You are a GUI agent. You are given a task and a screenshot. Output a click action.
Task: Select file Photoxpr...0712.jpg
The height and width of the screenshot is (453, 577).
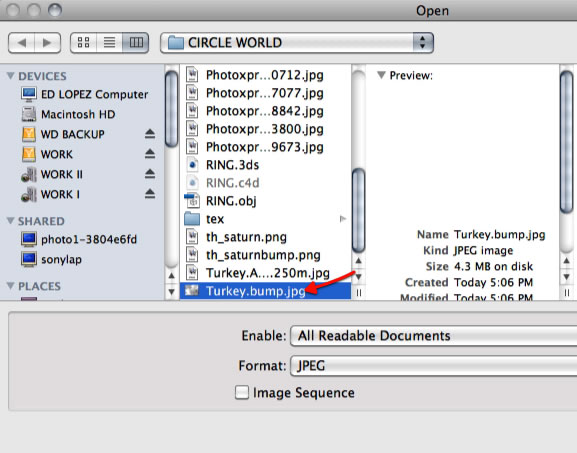265,75
